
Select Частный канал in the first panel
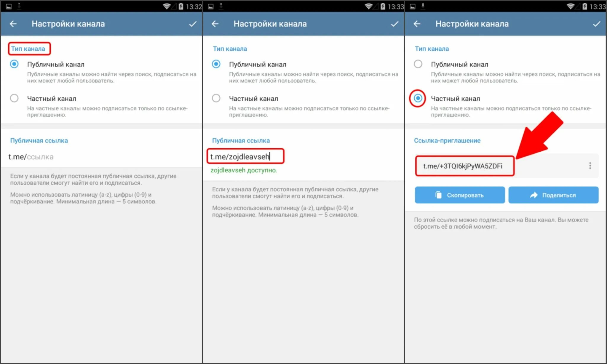tap(14, 98)
